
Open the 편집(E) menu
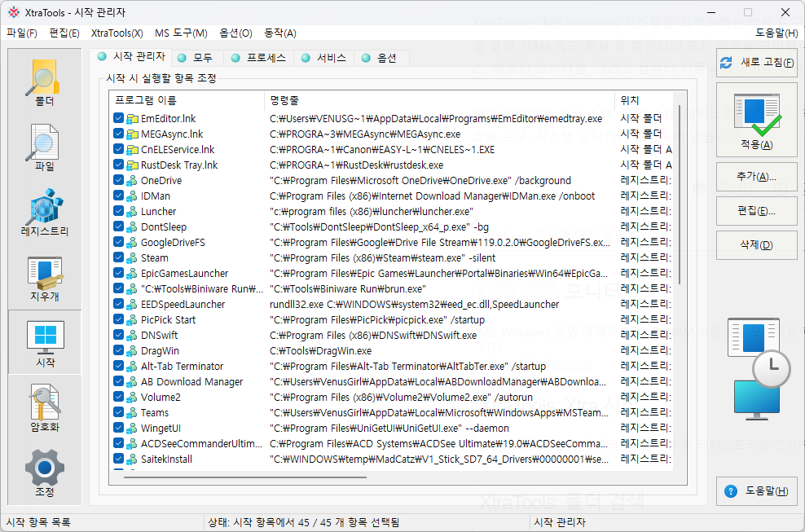coord(64,33)
